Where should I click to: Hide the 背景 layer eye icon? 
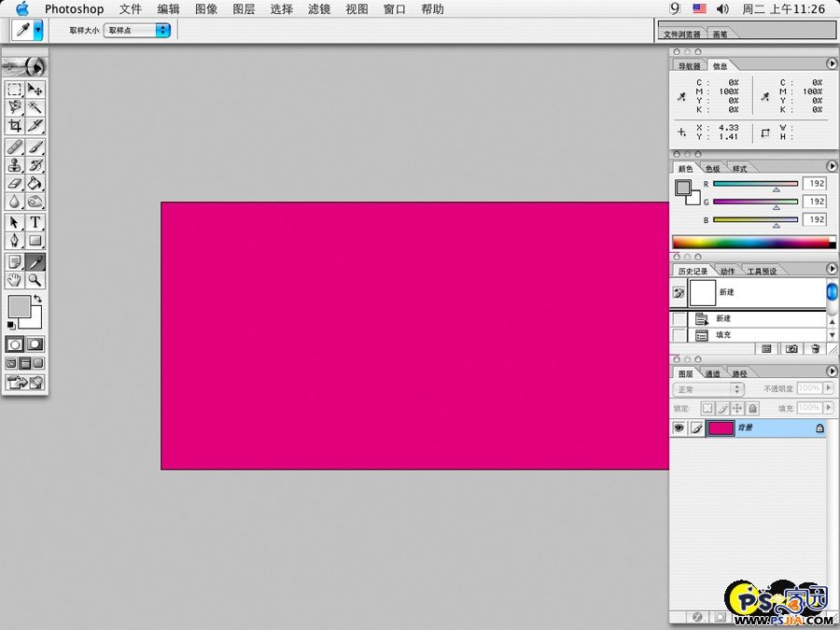679,427
